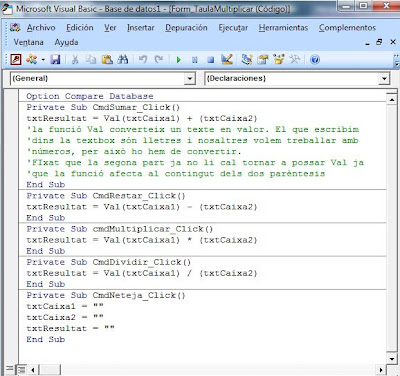The image size is (400, 376).
Task: Minimize the inner code window below Complementos
Action: click(x=368, y=43)
